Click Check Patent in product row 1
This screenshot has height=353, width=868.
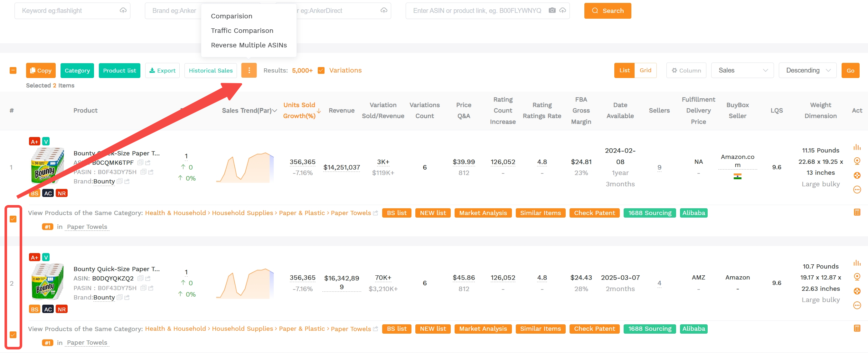pos(594,213)
